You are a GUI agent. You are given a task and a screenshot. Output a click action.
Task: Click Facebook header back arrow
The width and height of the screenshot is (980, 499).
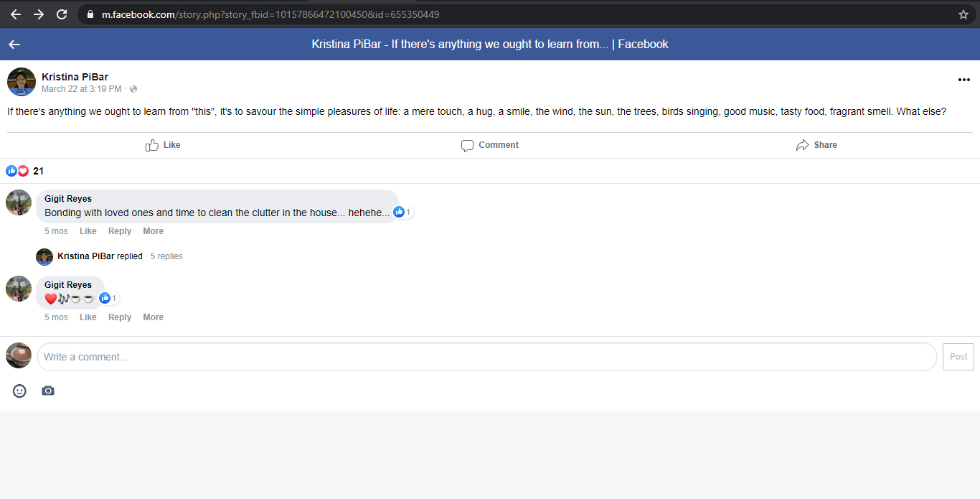14,45
